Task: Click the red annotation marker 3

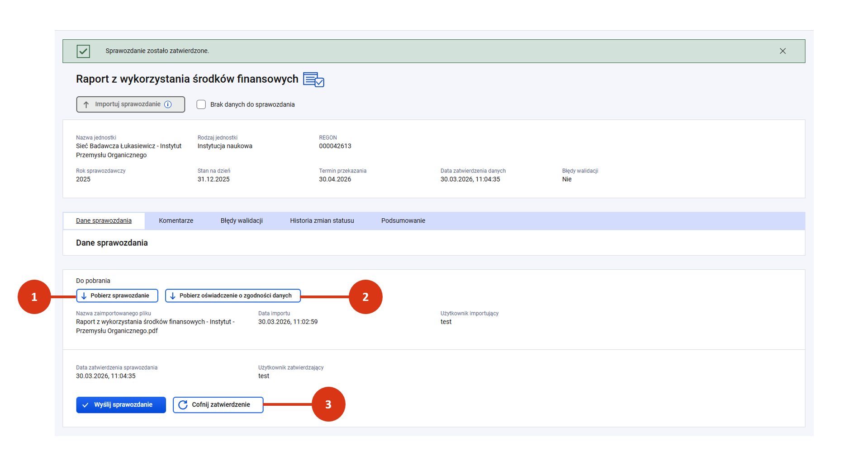Action: coord(328,404)
